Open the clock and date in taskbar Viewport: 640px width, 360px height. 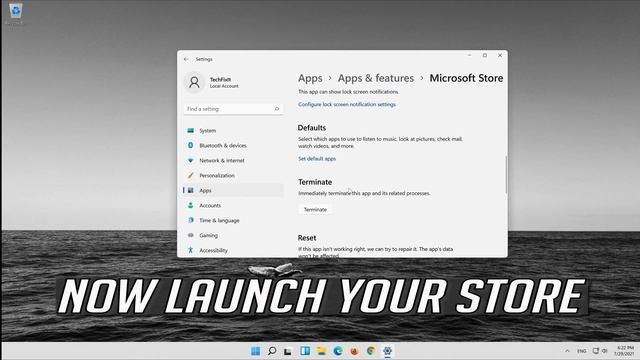pyautogui.click(x=624, y=351)
